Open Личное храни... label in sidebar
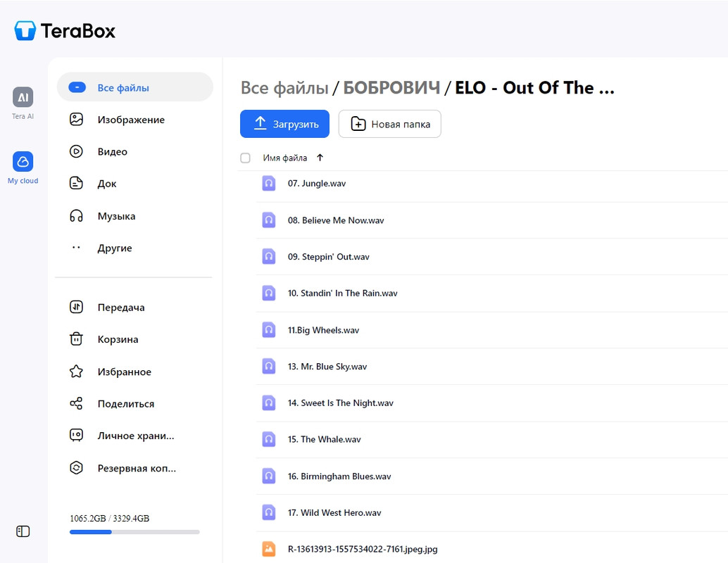Screen dimensions: 728x563 [136, 436]
